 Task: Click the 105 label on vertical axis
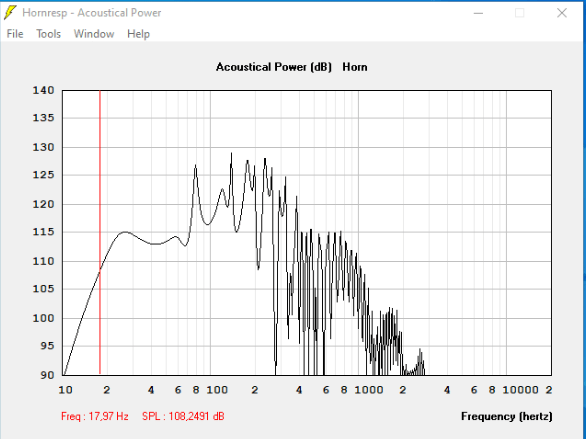tap(44, 289)
